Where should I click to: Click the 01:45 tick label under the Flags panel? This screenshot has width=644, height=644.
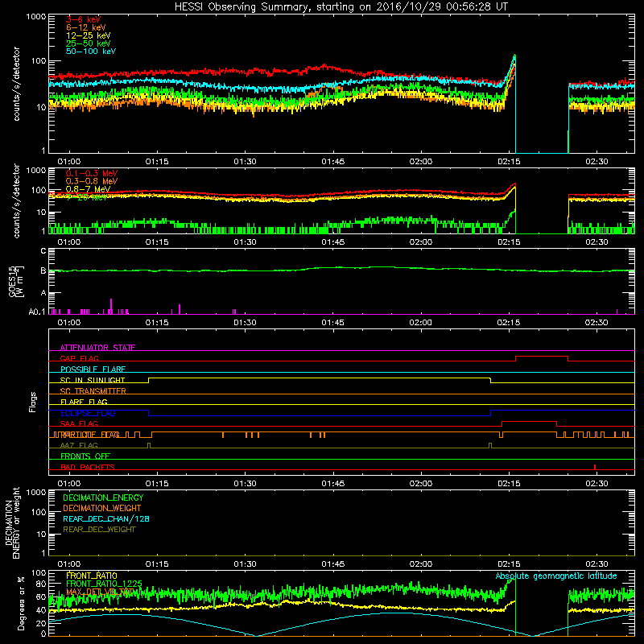point(332,484)
